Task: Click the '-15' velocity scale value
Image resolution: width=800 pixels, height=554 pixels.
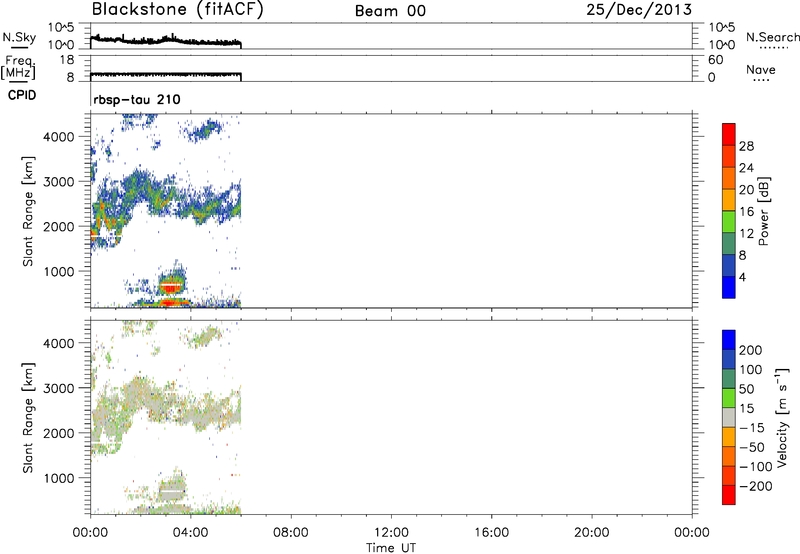Action: point(752,428)
